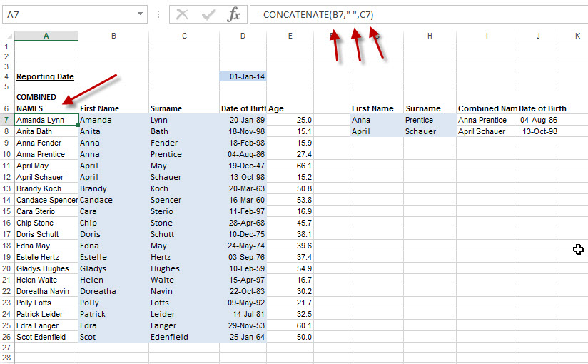588x364 pixels.
Task: Select date of birth 24-May-74
Action: (243, 246)
